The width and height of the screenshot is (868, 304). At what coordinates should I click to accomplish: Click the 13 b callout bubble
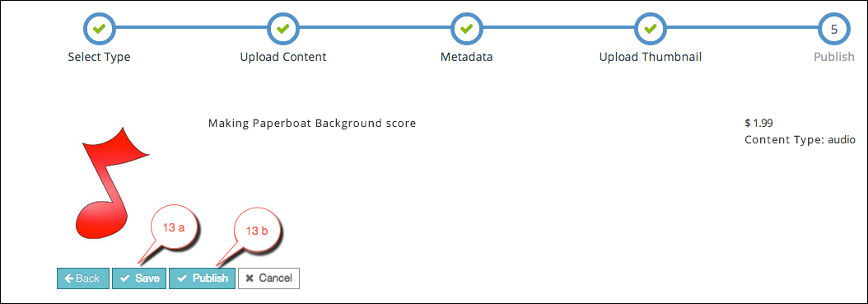(x=256, y=231)
